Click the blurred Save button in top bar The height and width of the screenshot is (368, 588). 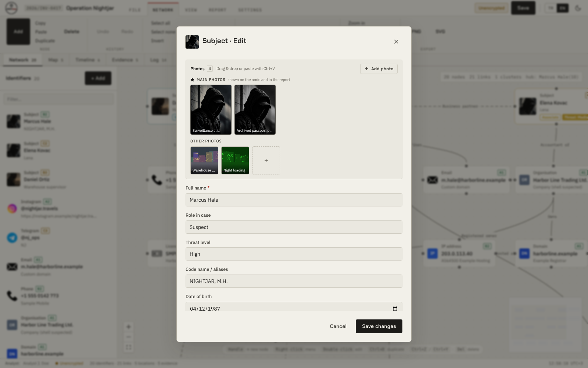tap(523, 8)
